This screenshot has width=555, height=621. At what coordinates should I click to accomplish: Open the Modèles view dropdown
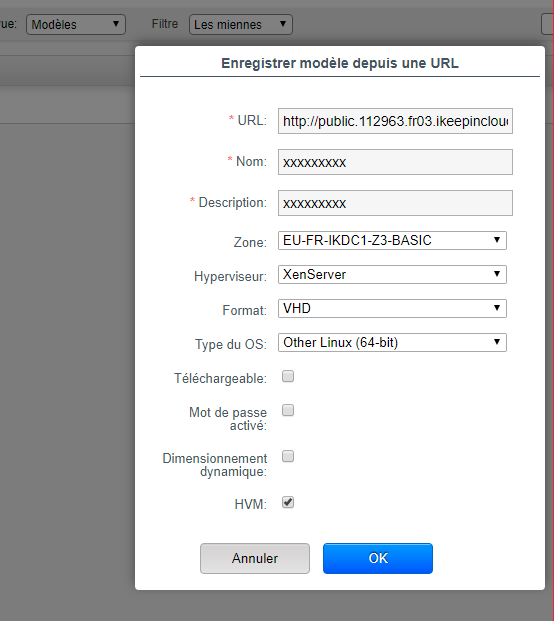[76, 25]
